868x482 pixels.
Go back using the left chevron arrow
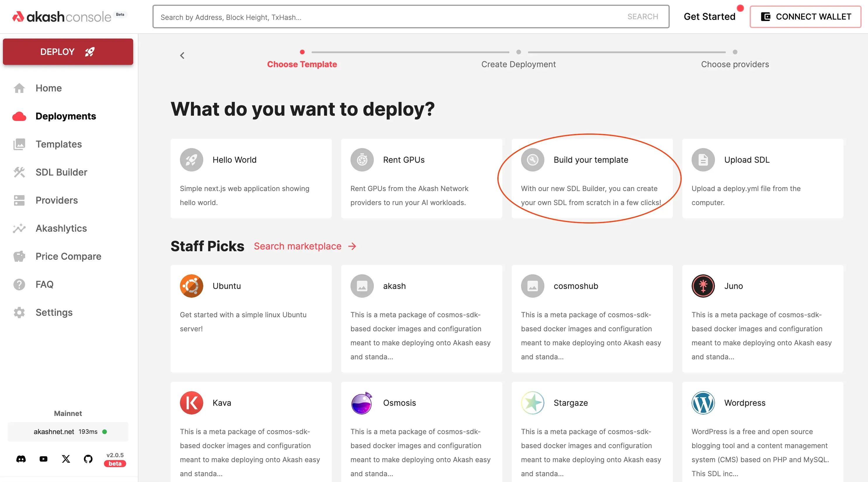click(182, 55)
